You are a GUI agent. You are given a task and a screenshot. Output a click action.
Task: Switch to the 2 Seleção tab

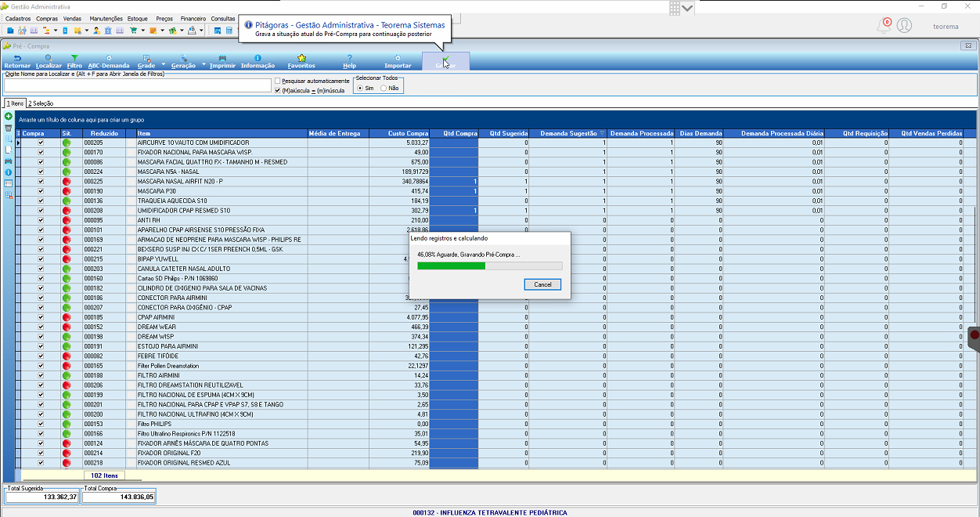(41, 103)
